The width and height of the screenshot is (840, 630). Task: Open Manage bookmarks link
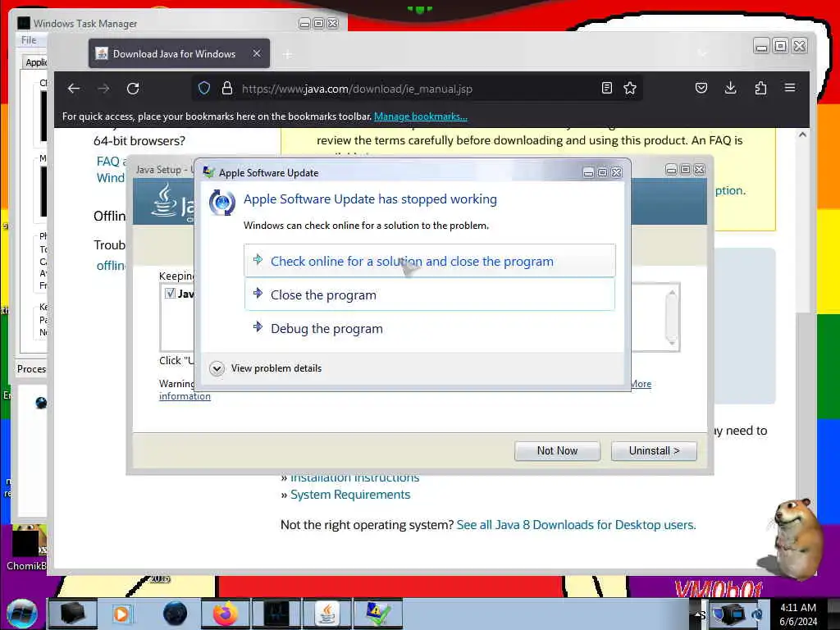click(421, 116)
